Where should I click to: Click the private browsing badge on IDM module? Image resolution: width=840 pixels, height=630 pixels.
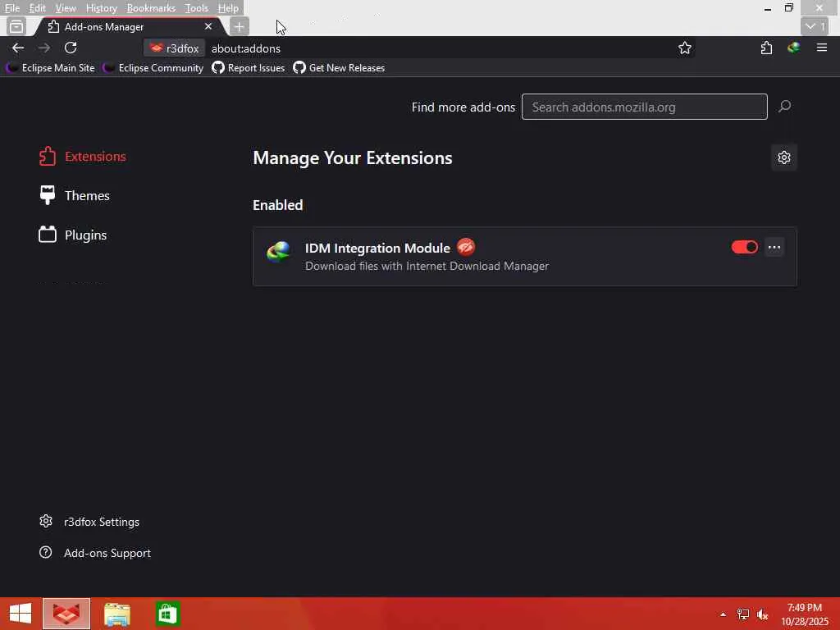pyautogui.click(x=466, y=247)
